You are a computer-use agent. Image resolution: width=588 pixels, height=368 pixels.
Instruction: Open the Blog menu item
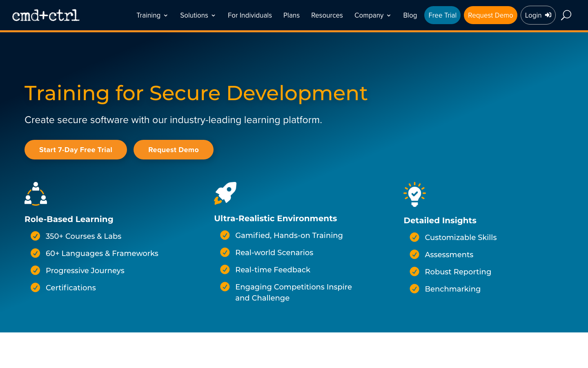pyautogui.click(x=410, y=15)
